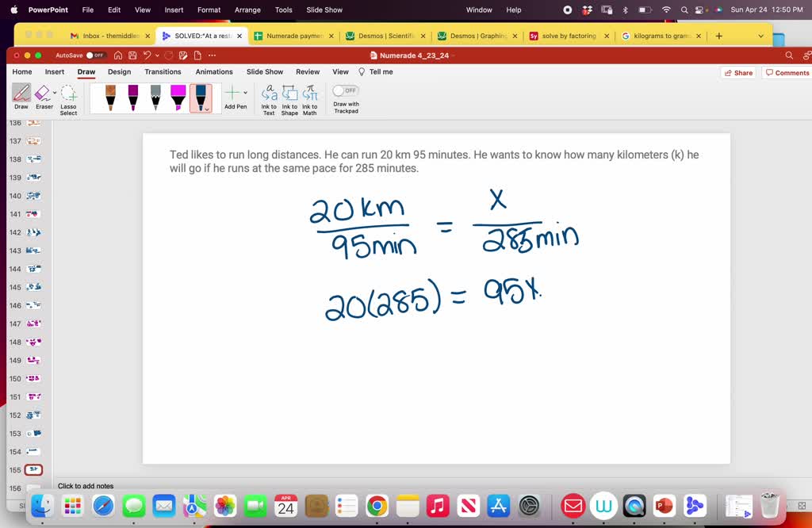The height and width of the screenshot is (528, 812).
Task: Select slide 147 thumbnail
Action: [33, 323]
